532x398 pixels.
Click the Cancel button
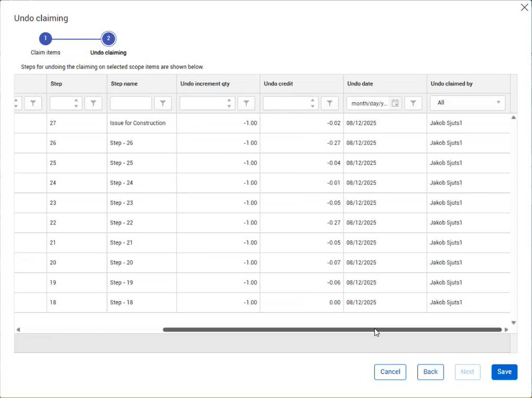point(390,372)
